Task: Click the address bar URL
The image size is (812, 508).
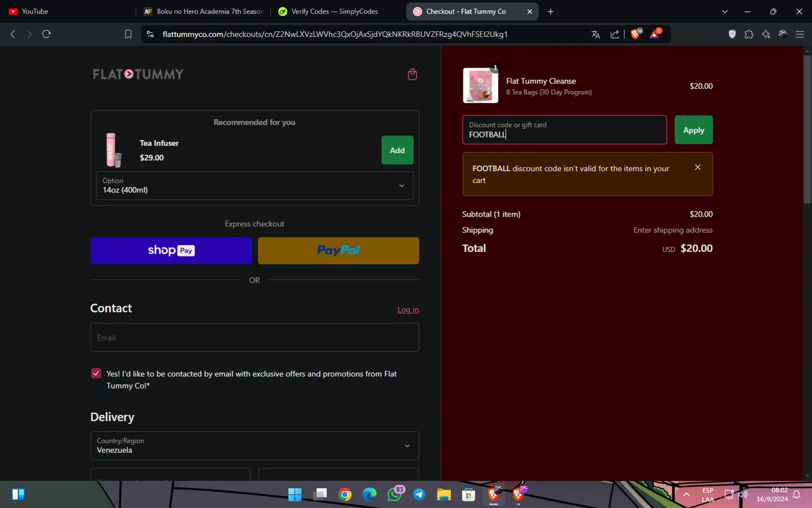Action: pyautogui.click(x=335, y=34)
